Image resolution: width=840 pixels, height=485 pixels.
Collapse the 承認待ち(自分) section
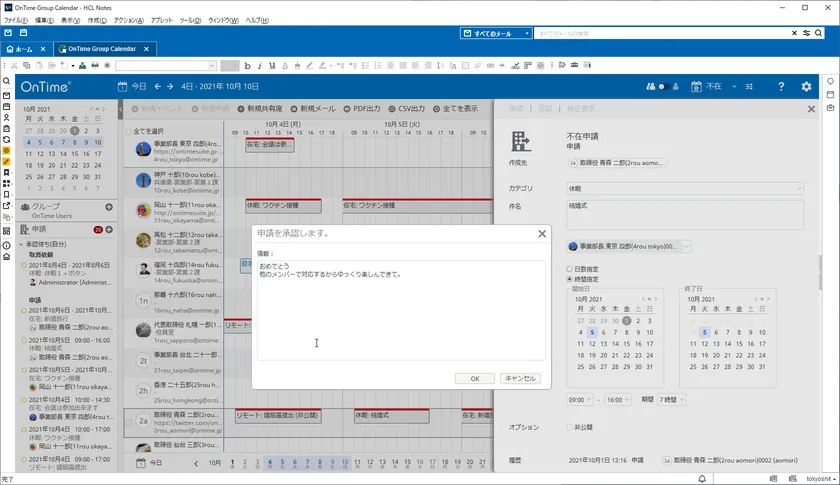pyautogui.click(x=22, y=243)
